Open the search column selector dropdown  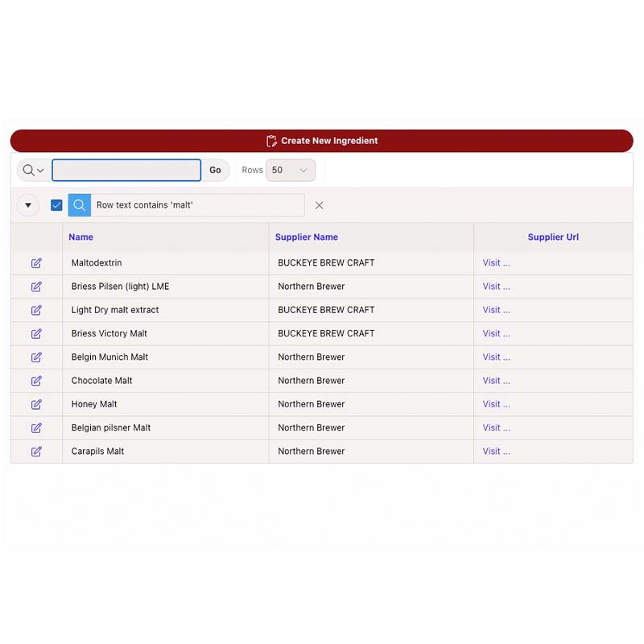click(33, 171)
